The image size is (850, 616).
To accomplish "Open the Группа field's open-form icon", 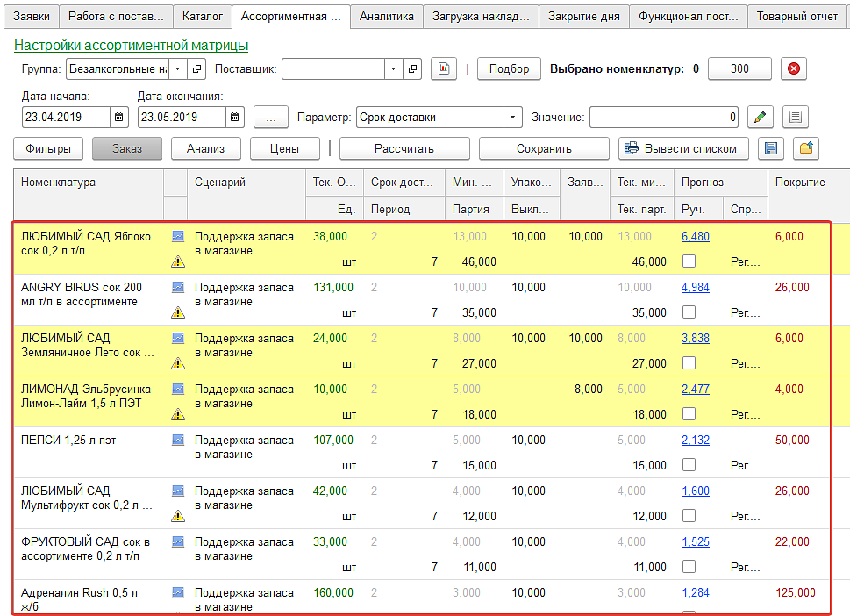I will pyautogui.click(x=196, y=68).
